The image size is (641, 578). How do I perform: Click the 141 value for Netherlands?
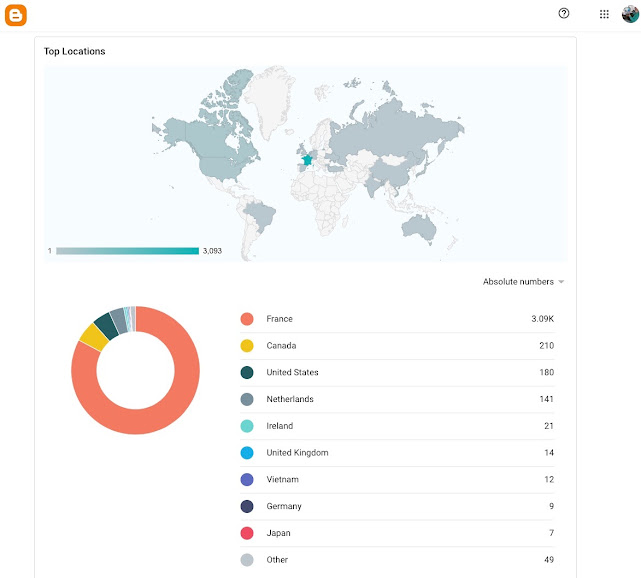(x=547, y=399)
